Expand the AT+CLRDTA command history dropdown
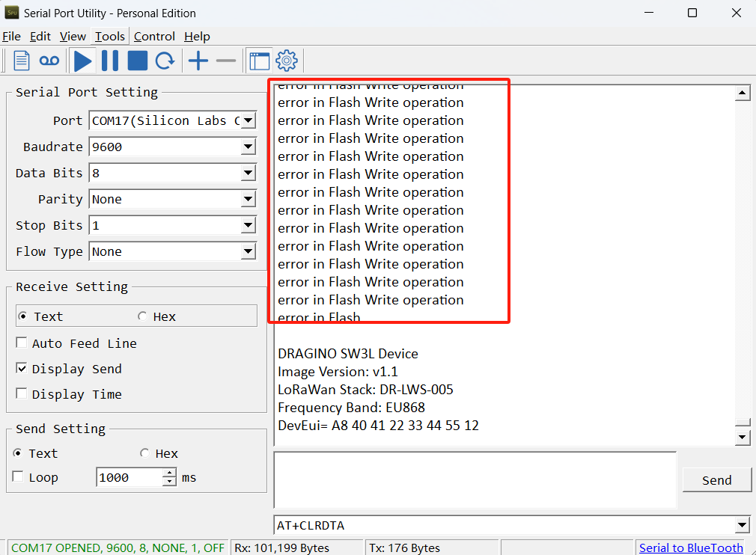Viewport: 756px width, 555px height. (x=743, y=525)
